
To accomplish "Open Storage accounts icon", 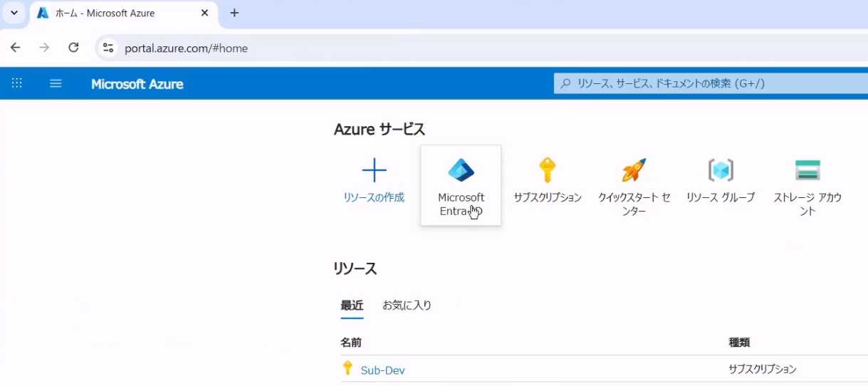I will 807,171.
